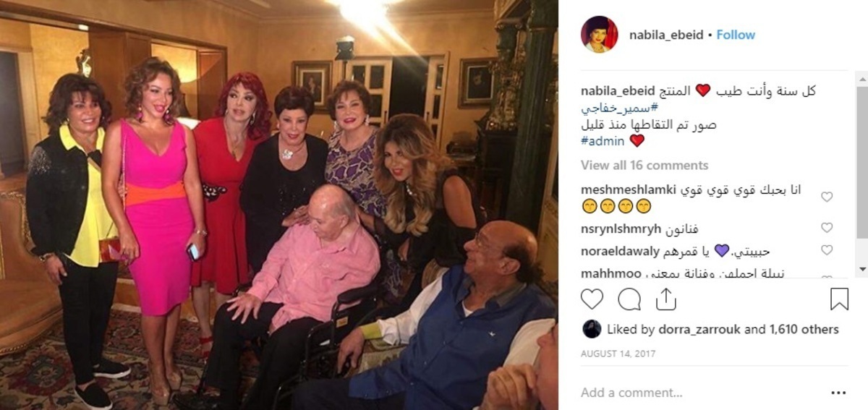
Task: Open nabila_ebeid profile picture avatar
Action: (600, 35)
